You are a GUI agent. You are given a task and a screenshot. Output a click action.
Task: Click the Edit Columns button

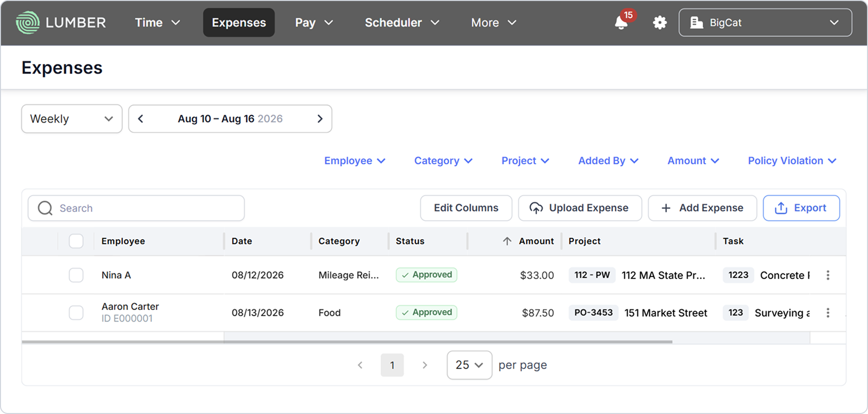click(x=466, y=208)
